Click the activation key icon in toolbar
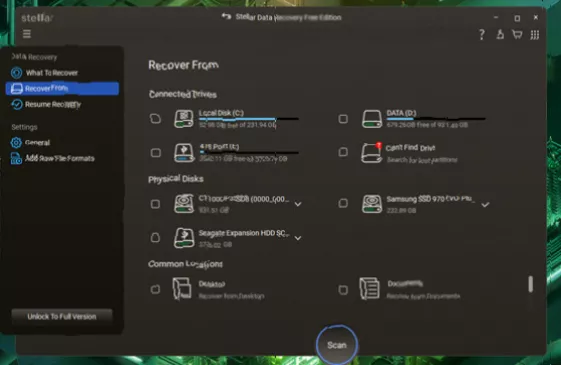Screen dimensions: 561x365 click(x=500, y=34)
